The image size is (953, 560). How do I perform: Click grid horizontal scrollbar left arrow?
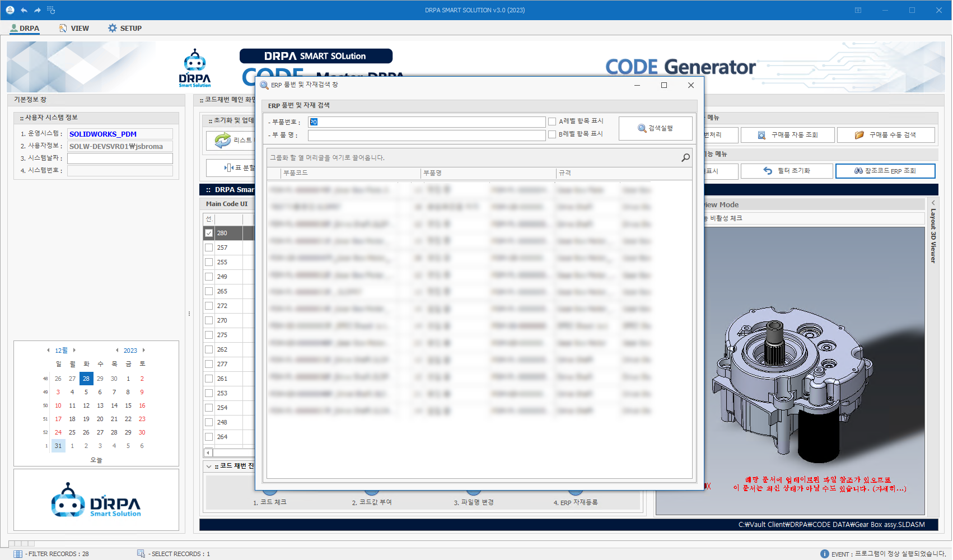208,452
